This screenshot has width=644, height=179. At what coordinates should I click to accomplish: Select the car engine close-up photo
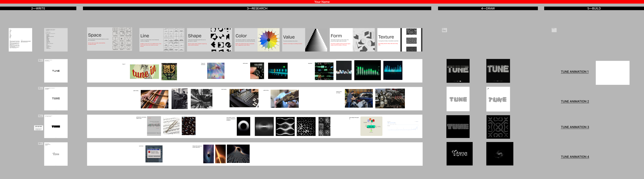390,99
